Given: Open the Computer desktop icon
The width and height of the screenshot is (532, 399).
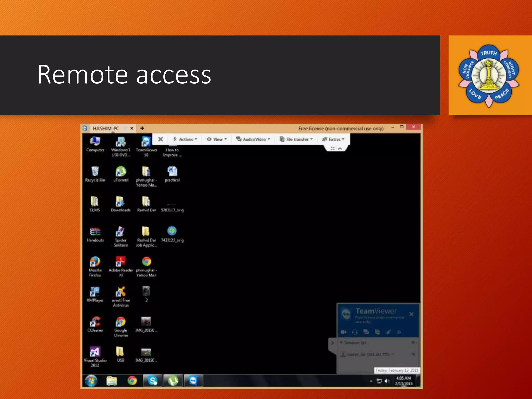Looking at the screenshot, I should click(x=95, y=144).
